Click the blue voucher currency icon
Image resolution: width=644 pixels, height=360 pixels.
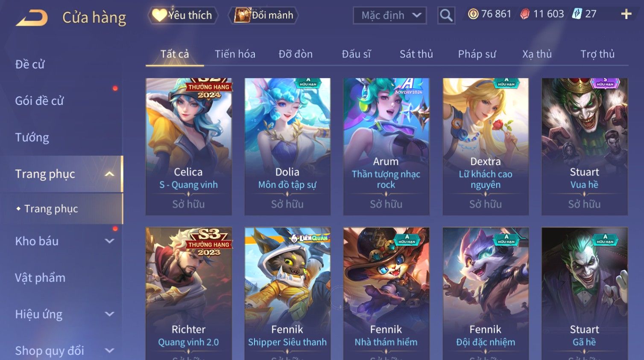point(577,14)
